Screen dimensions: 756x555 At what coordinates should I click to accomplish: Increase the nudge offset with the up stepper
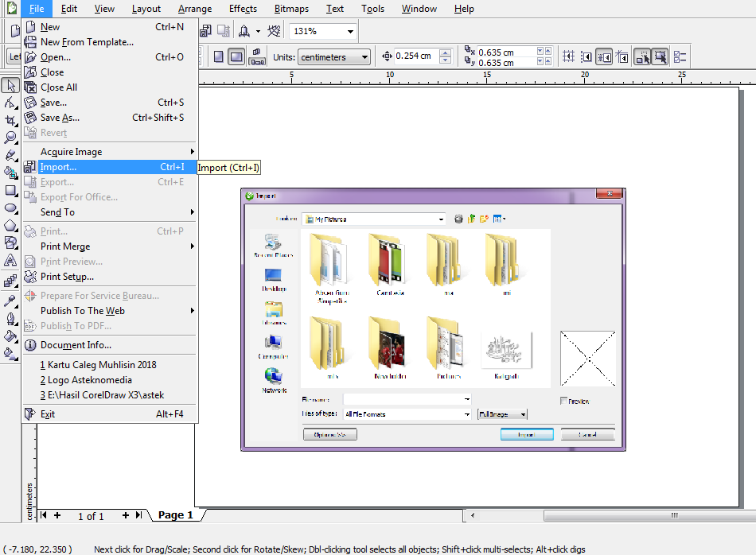click(446, 53)
